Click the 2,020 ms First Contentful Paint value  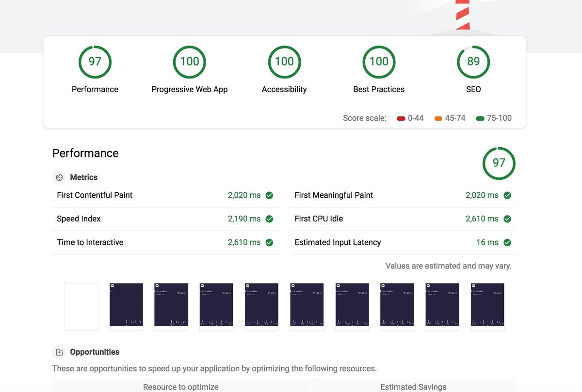tap(244, 195)
